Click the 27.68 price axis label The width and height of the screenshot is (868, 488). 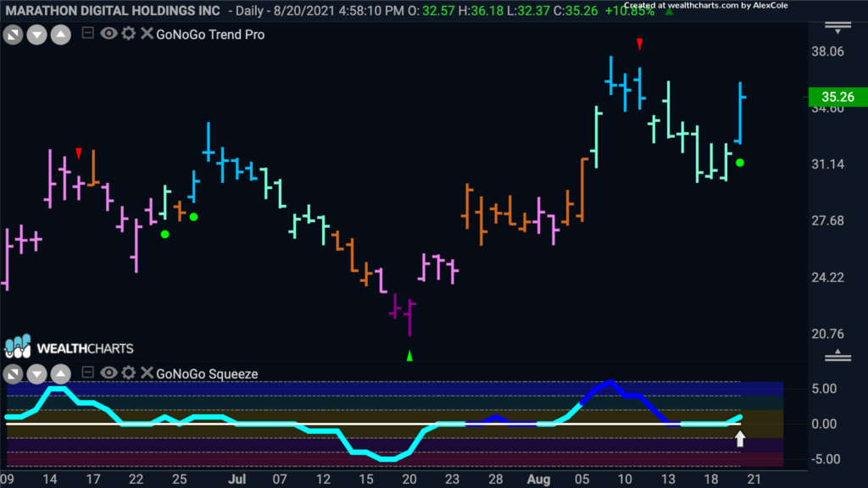tap(827, 221)
